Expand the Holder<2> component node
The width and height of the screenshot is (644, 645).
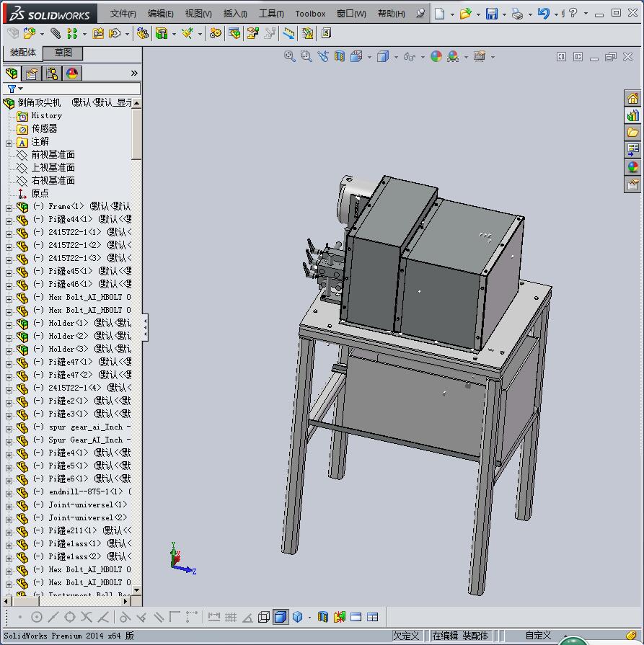coord(9,338)
